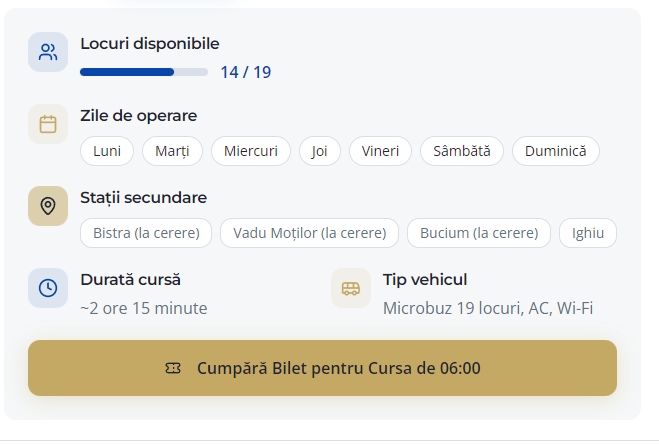Click the secondary stations map pin icon
The width and height of the screenshot is (659, 444).
[48, 206]
